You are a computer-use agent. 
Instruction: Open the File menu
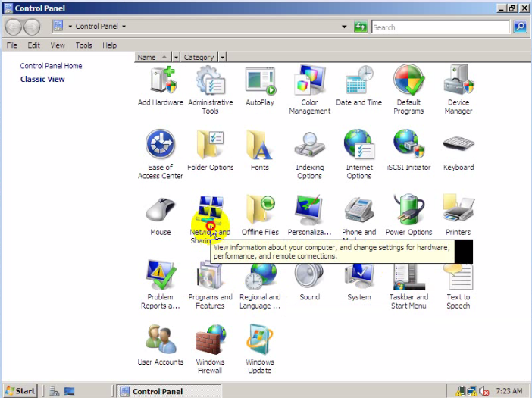pos(12,45)
